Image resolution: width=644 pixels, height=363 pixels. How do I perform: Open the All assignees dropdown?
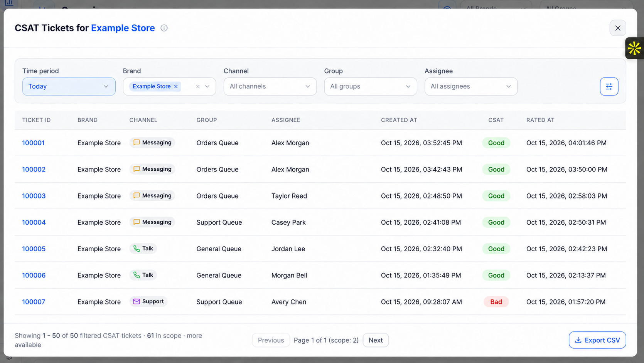(x=471, y=86)
